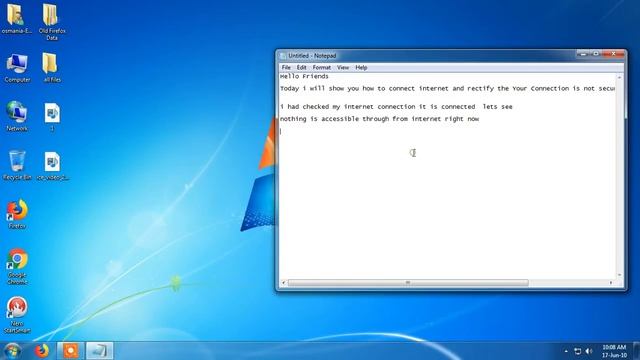Click the horizontal scrollbar right arrow
The width and height of the screenshot is (640, 360).
pos(611,282)
